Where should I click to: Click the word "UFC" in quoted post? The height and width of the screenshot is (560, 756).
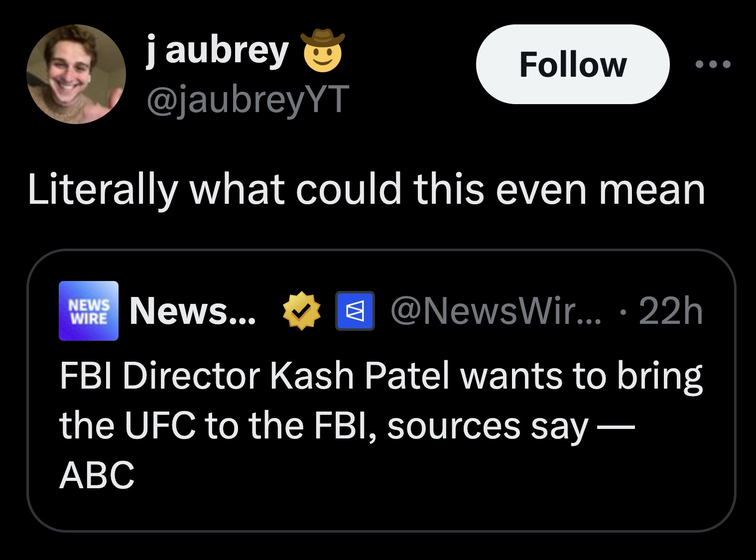[160, 425]
